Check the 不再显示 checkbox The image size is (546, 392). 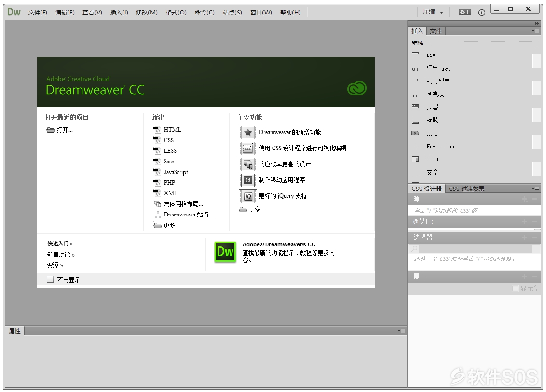click(50, 279)
